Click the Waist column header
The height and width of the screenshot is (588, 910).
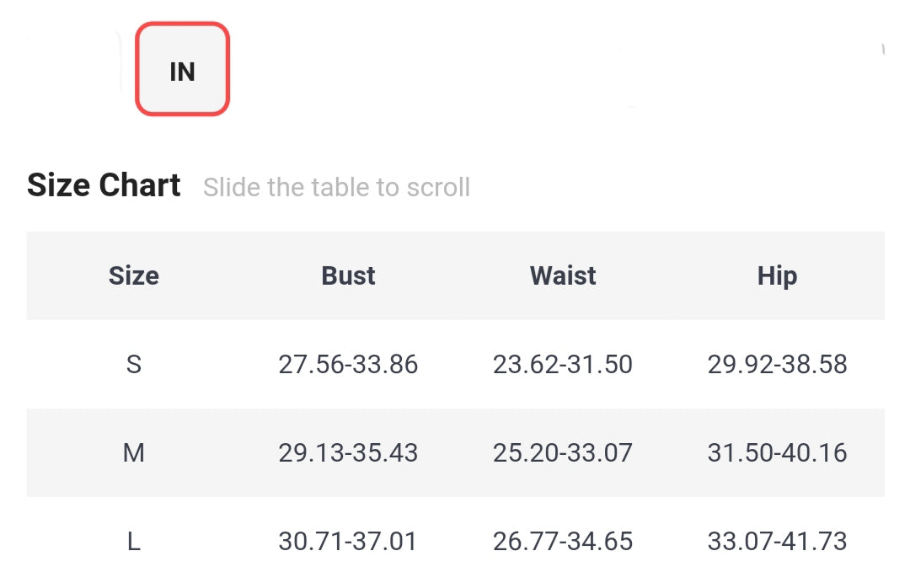(x=563, y=275)
